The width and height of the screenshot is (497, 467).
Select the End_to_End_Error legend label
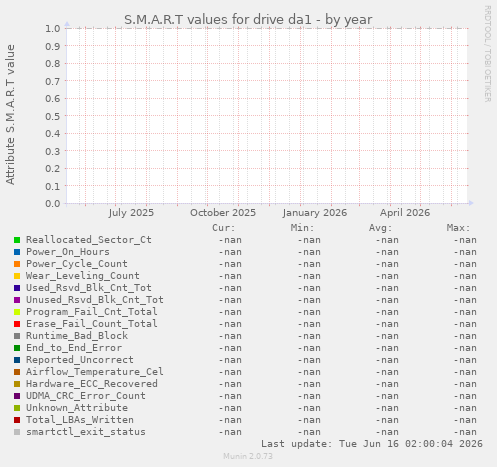coord(74,348)
